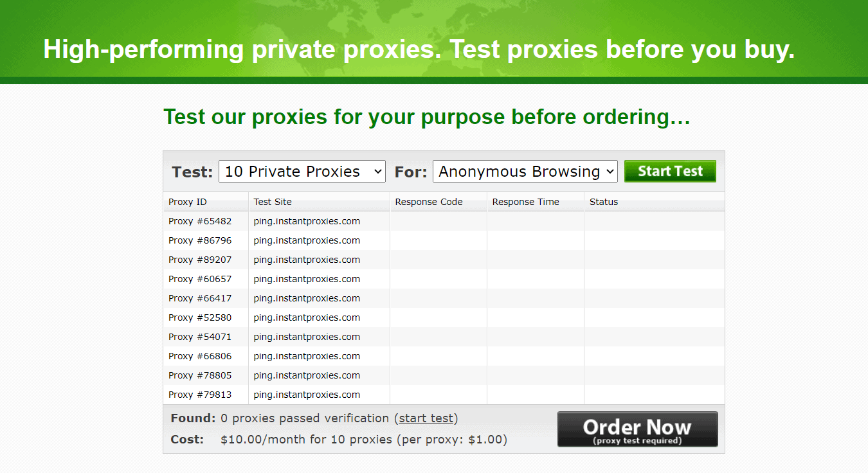Click the Order Now button

637,429
